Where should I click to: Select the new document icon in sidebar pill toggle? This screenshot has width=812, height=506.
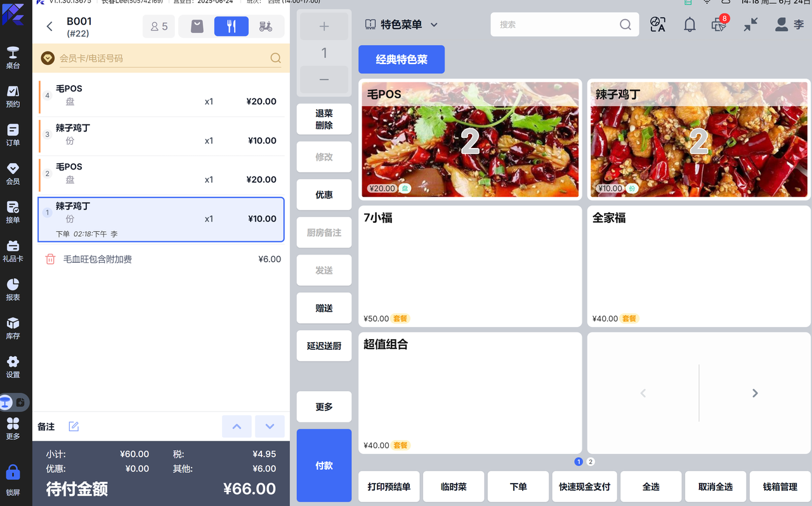click(20, 403)
